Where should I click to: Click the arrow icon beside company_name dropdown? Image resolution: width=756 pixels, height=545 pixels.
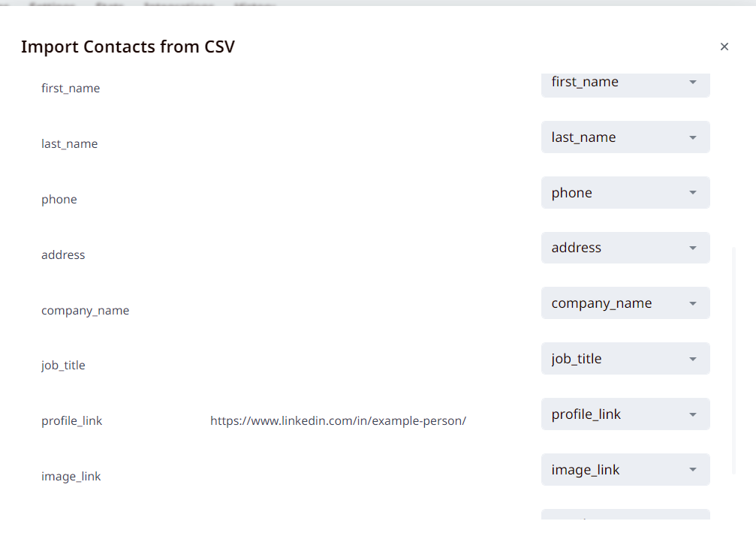click(x=693, y=303)
